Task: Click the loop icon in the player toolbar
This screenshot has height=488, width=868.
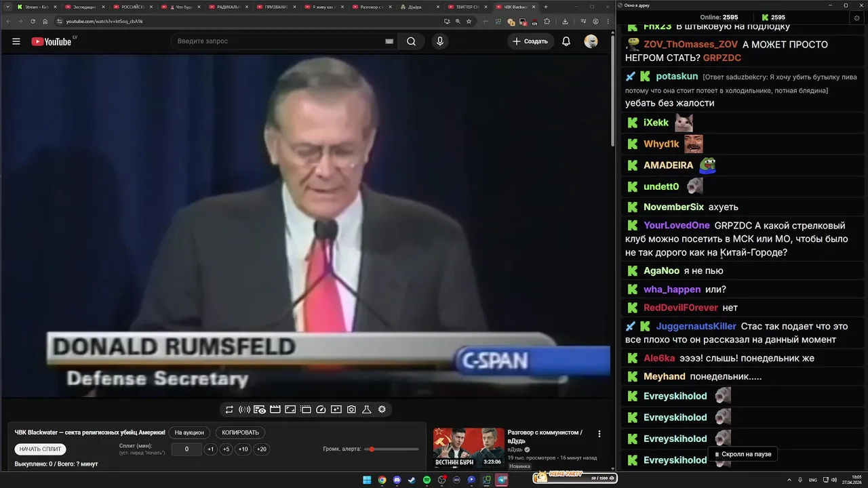Action: [x=229, y=409]
